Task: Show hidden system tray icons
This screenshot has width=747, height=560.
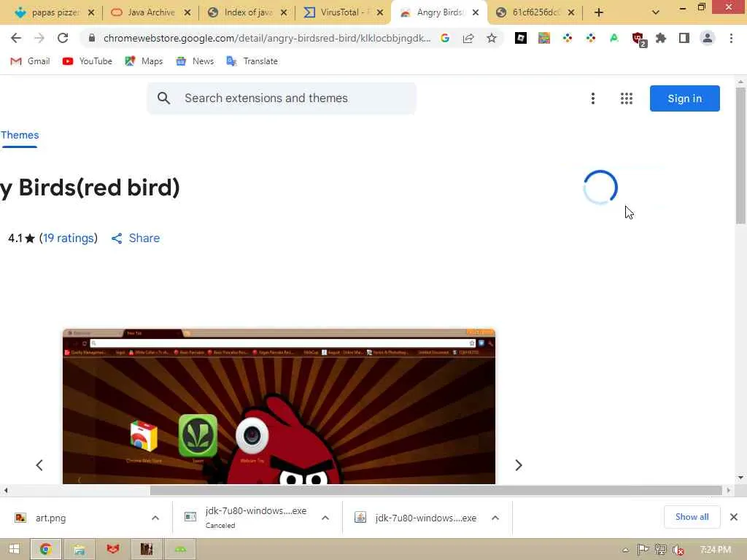Action: [x=626, y=550]
